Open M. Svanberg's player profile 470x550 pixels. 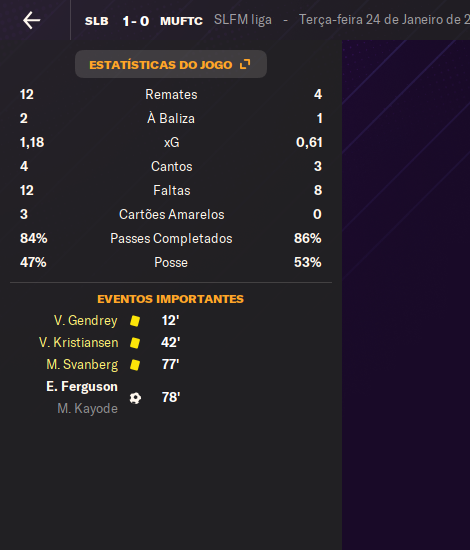click(82, 364)
